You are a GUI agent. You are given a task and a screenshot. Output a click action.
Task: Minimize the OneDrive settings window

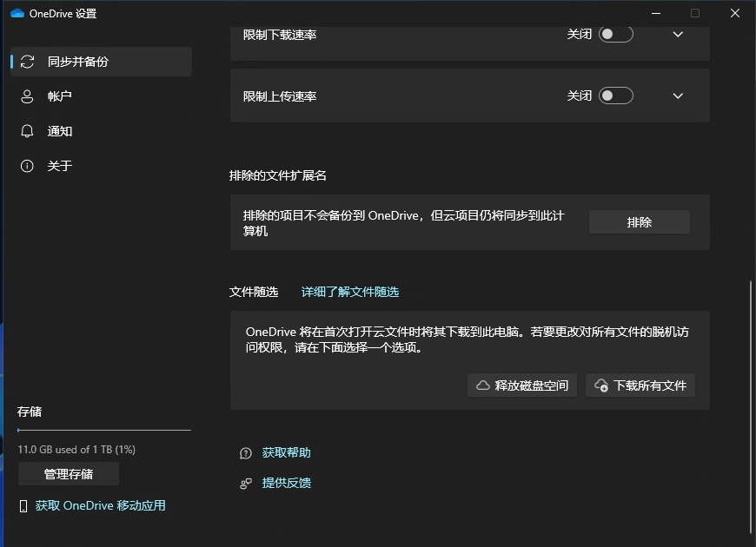coord(656,14)
